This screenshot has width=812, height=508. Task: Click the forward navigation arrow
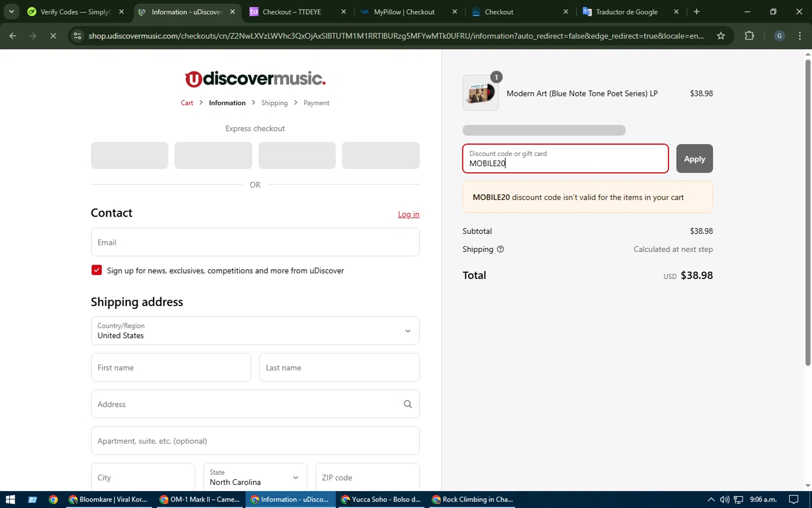click(x=33, y=36)
